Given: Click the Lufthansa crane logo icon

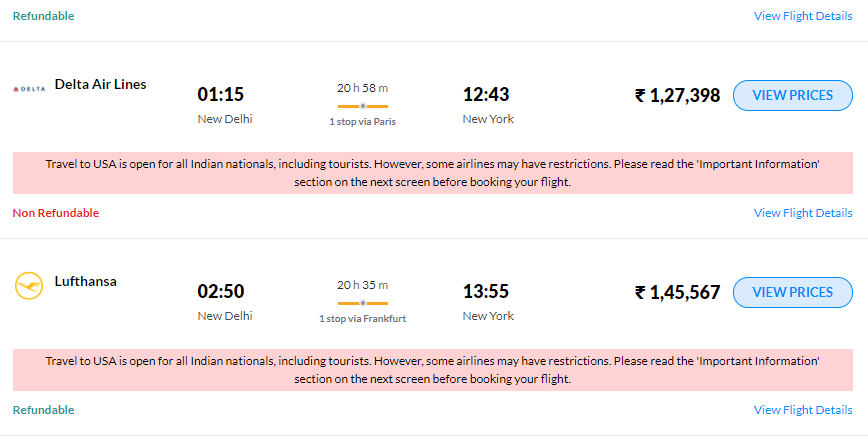Looking at the screenshot, I should pos(29,286).
